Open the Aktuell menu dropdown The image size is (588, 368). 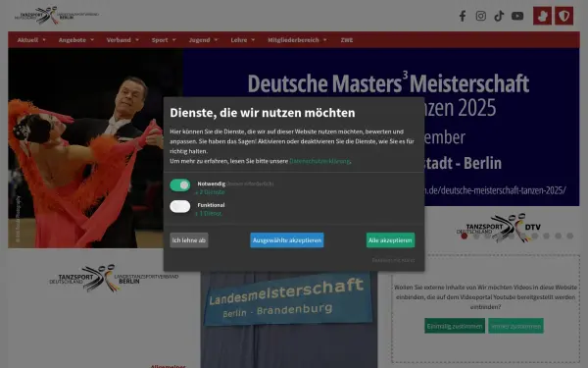31,40
